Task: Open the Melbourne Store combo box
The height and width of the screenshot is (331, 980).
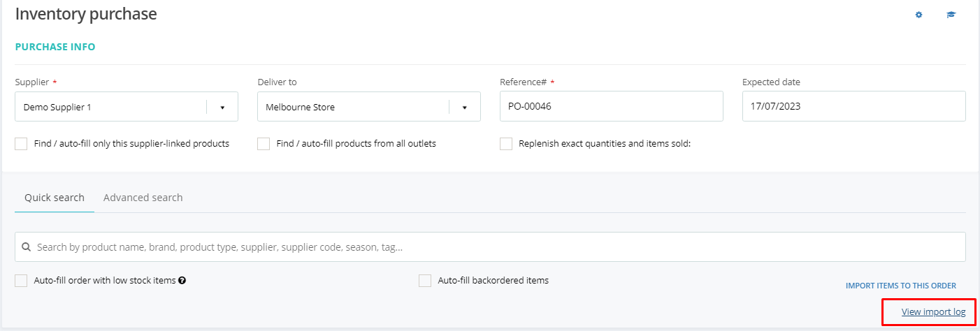Action: pos(369,107)
